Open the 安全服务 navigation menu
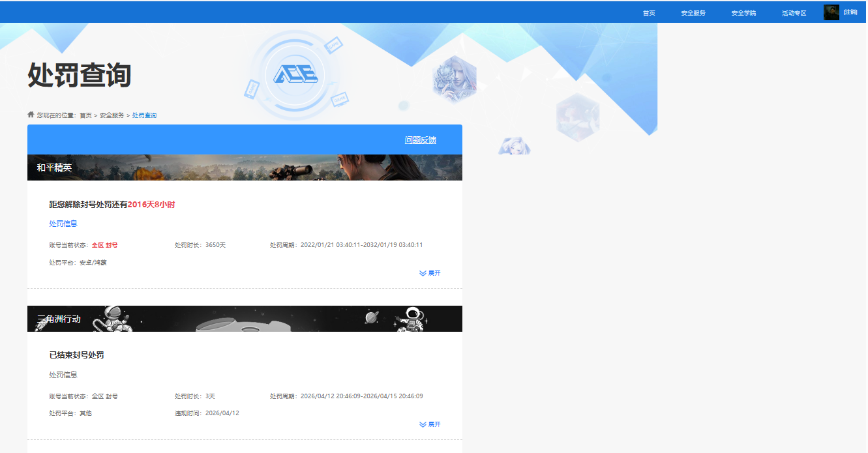 pyautogui.click(x=693, y=13)
